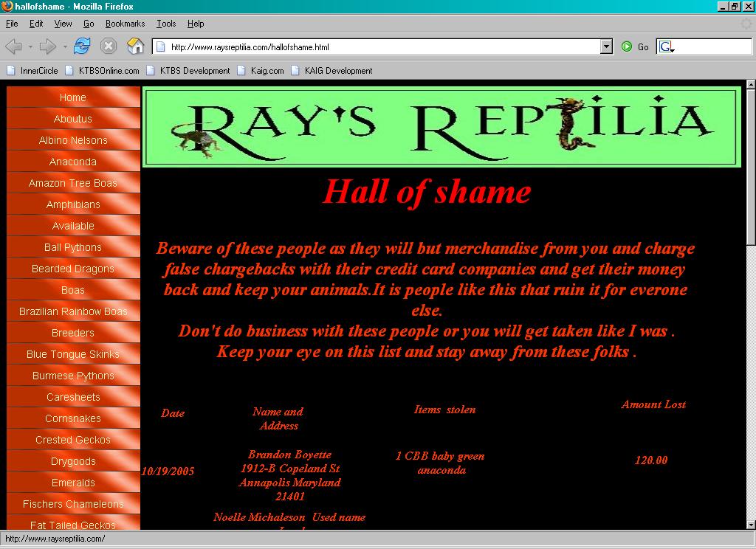Image resolution: width=756 pixels, height=549 pixels.
Task: Click the "10/19/2005" date entry
Action: 168,472
